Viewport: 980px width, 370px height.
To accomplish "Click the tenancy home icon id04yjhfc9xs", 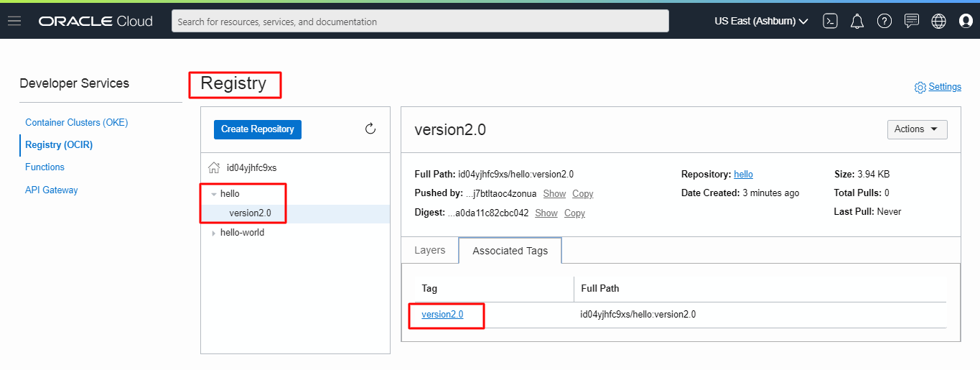I will click(214, 167).
